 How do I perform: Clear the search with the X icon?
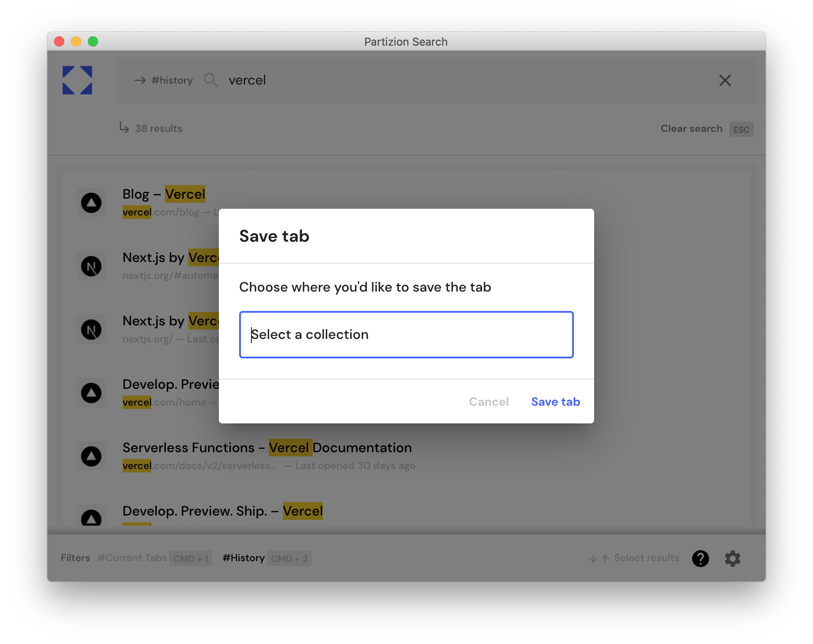[x=725, y=80]
